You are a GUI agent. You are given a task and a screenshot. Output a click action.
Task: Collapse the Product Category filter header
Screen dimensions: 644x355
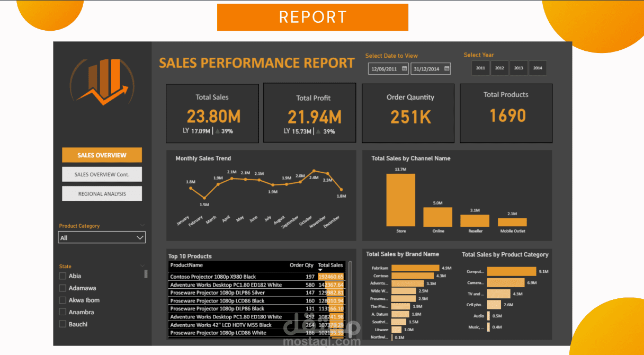(142, 225)
